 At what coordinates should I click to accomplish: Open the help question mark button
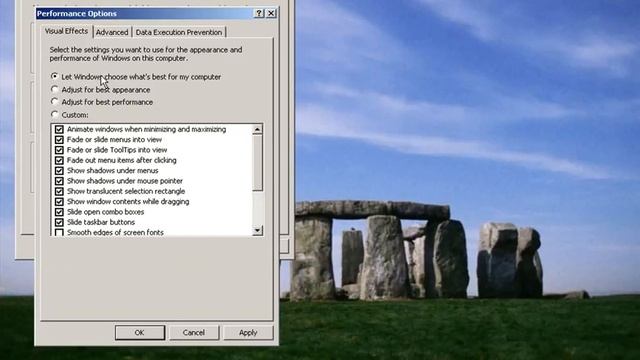point(259,13)
